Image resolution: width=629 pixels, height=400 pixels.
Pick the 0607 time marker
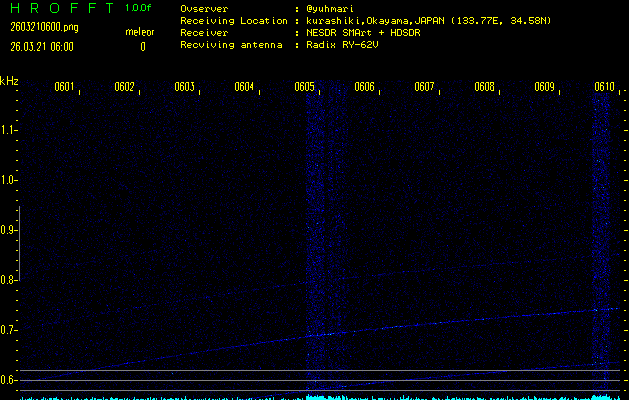point(424,87)
